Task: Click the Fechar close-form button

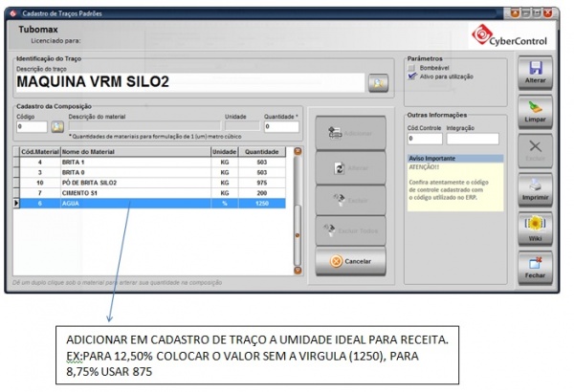Action: (535, 266)
